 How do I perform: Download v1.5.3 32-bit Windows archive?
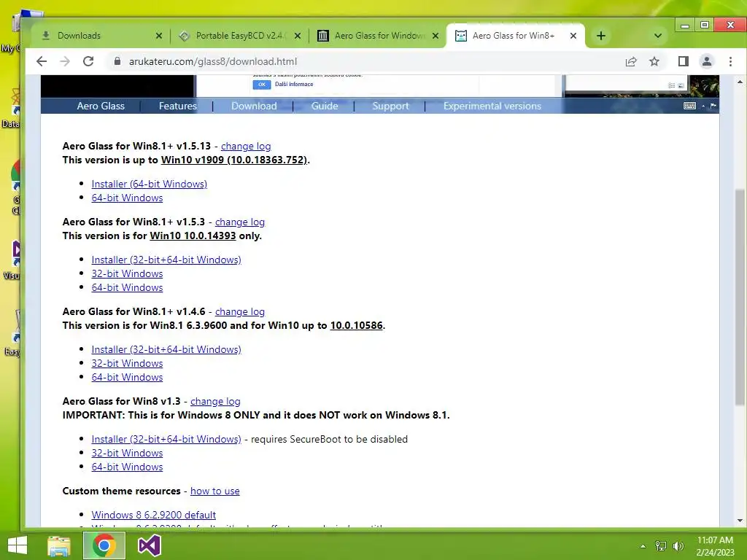pos(127,273)
